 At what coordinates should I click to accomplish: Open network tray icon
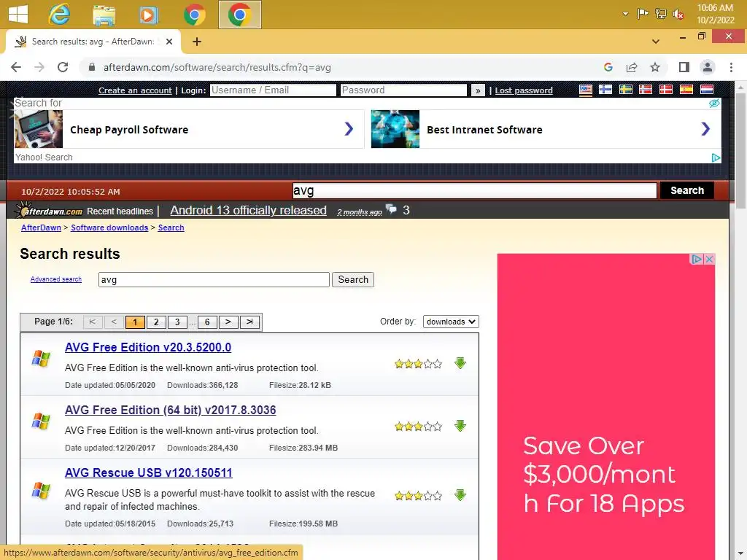tap(661, 14)
